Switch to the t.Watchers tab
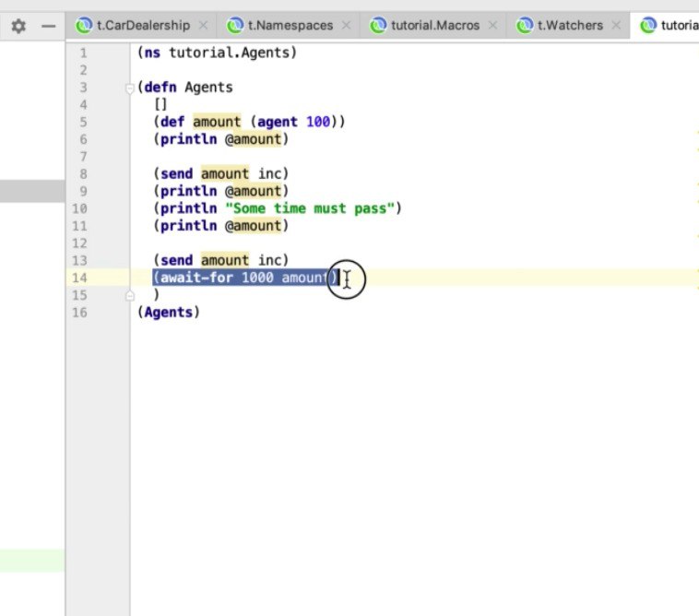The width and height of the screenshot is (699, 616). click(570, 26)
